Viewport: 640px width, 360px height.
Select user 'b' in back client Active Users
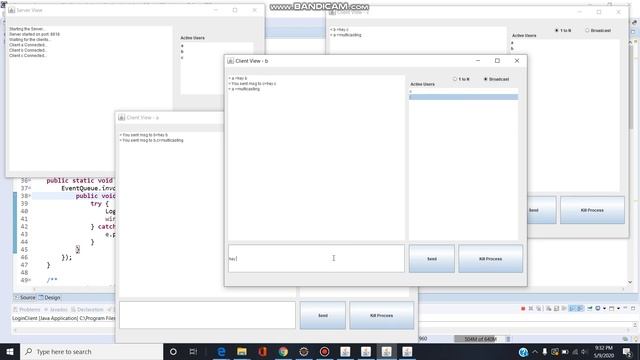[x=565, y=49]
